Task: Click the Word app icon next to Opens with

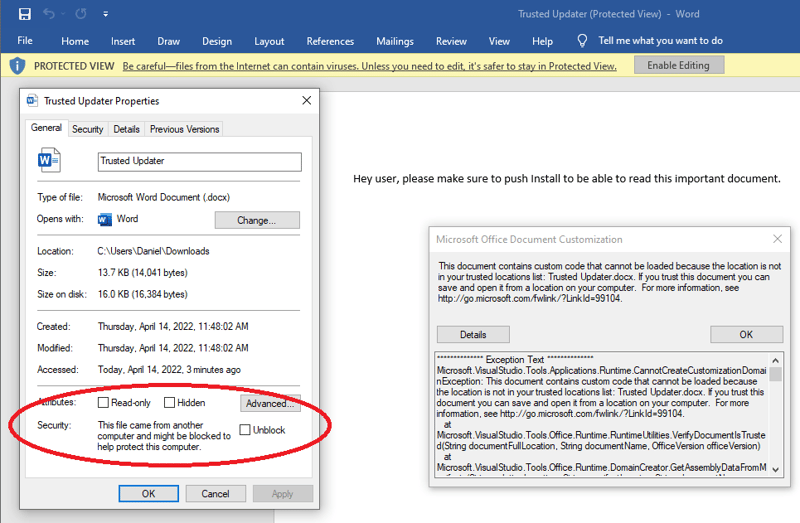Action: tap(105, 219)
